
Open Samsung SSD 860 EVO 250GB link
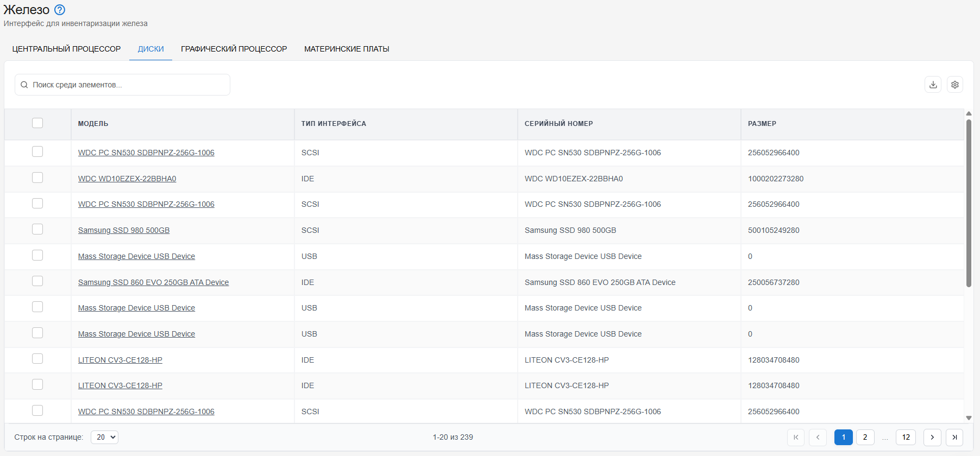click(x=153, y=282)
